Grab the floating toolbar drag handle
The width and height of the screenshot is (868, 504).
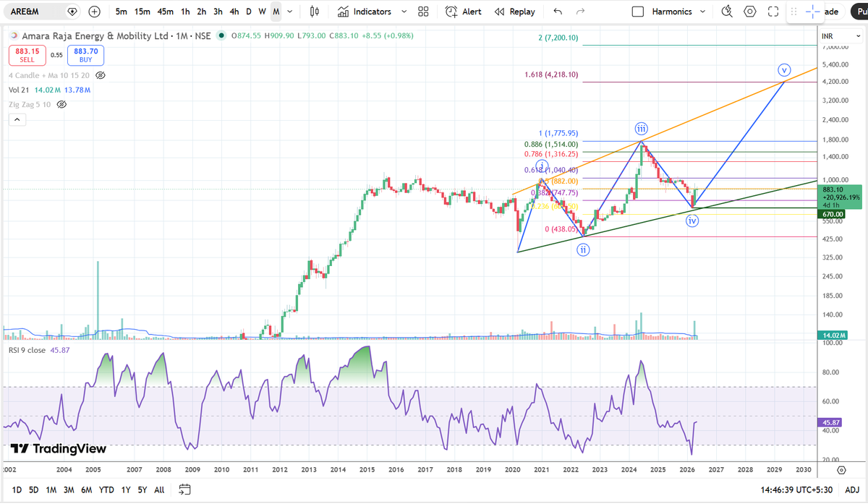tap(793, 12)
